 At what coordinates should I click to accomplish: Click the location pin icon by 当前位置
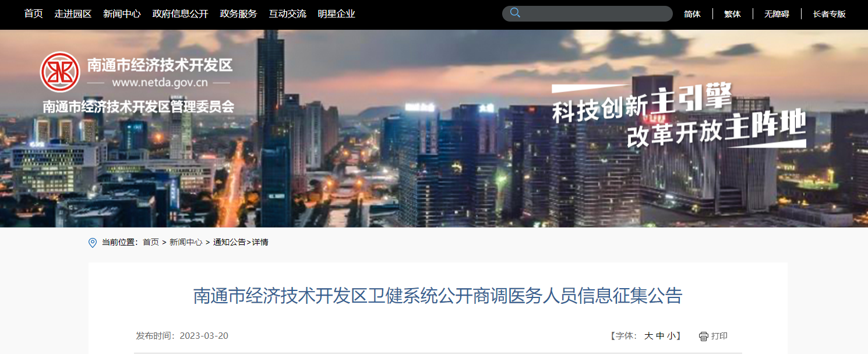click(x=93, y=243)
